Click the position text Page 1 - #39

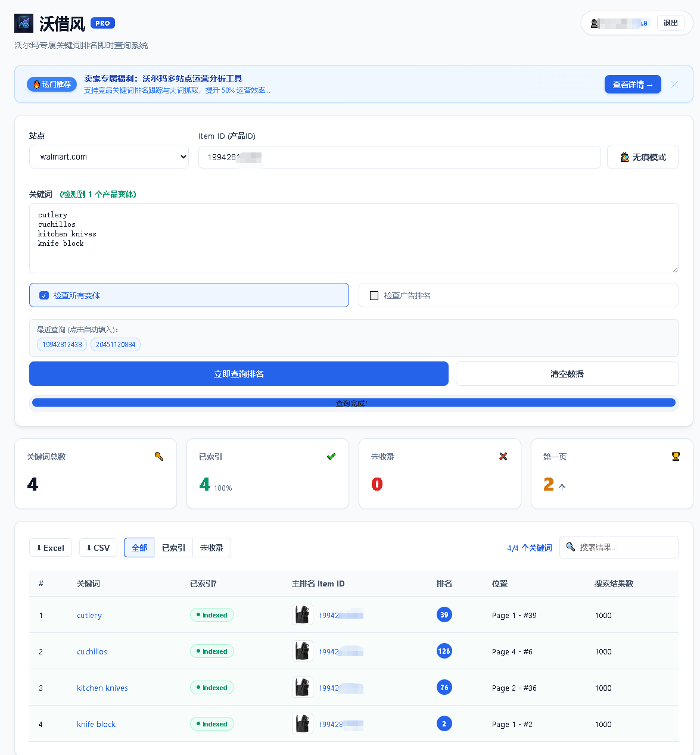tap(514, 616)
